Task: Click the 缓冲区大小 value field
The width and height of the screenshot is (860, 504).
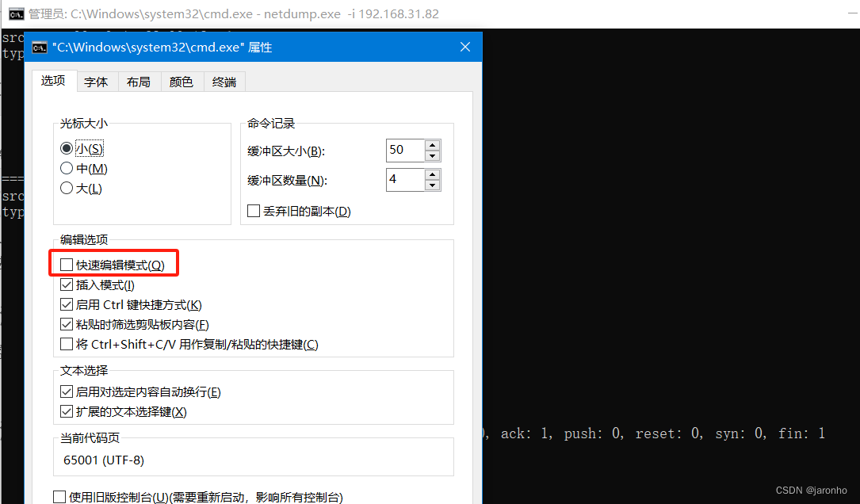Action: [x=405, y=150]
